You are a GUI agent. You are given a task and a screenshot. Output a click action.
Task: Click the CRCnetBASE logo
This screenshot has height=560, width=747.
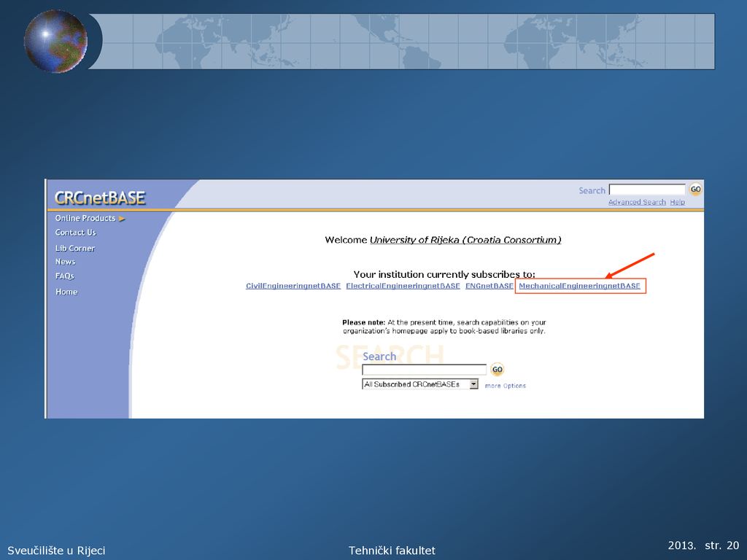(99, 198)
